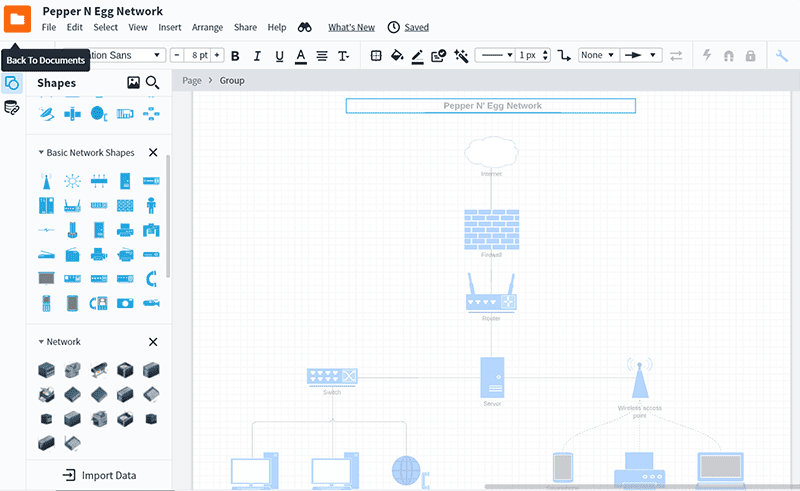Toggle underline text formatting
The height and width of the screenshot is (491, 800).
(279, 56)
